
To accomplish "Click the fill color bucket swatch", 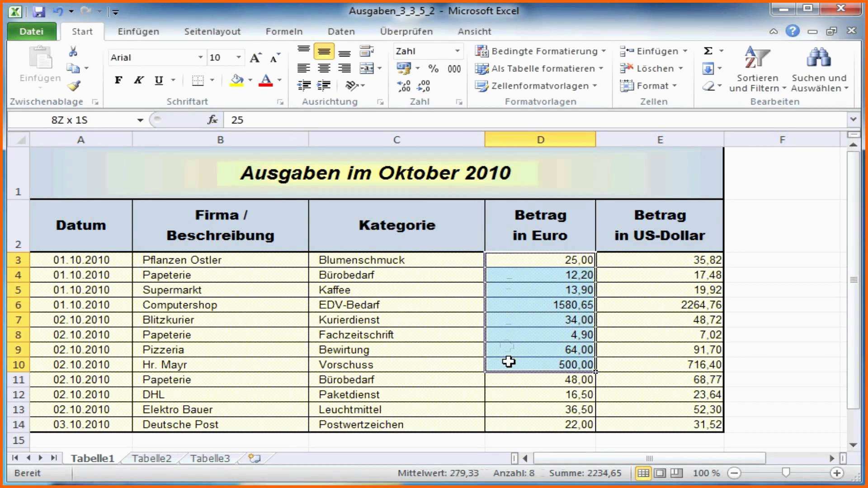I will pos(236,80).
